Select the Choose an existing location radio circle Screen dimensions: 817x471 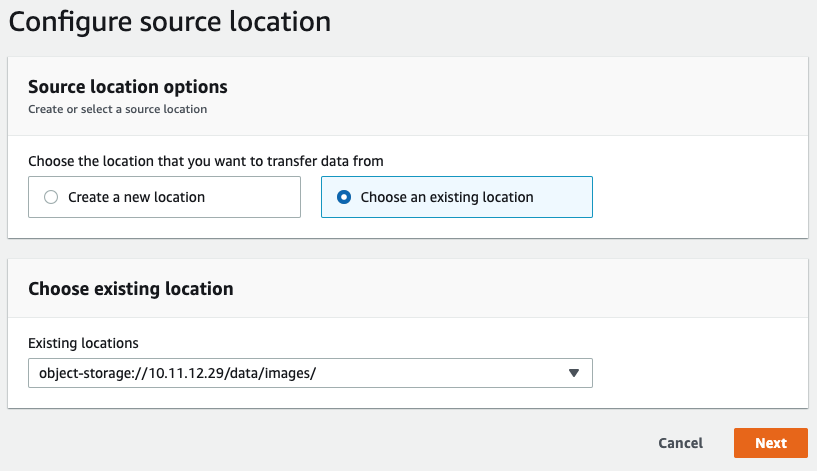tap(344, 197)
